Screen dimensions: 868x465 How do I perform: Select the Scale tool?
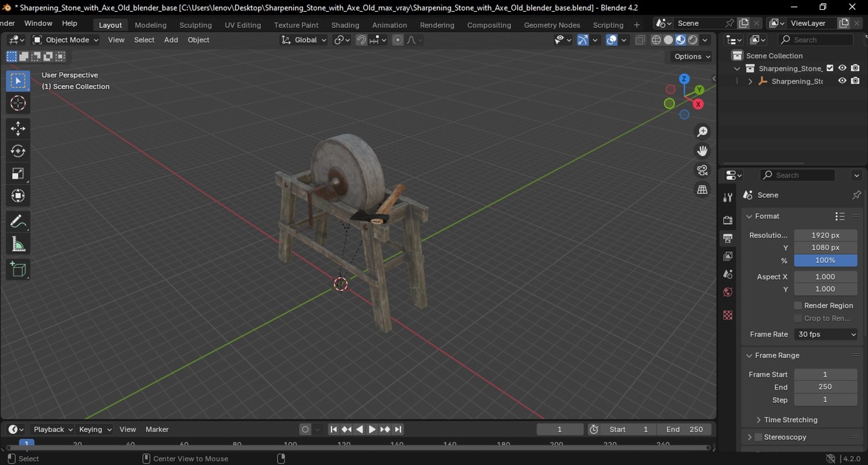pos(18,174)
